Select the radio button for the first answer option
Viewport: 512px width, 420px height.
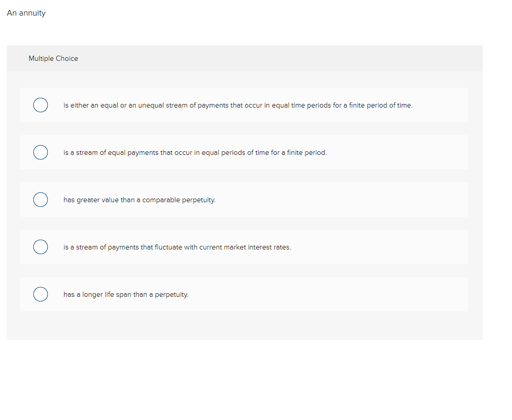(41, 104)
